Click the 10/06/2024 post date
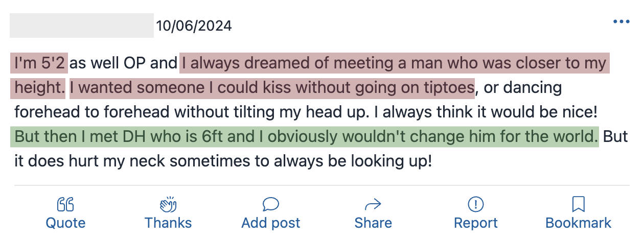The height and width of the screenshot is (241, 644). (x=194, y=26)
